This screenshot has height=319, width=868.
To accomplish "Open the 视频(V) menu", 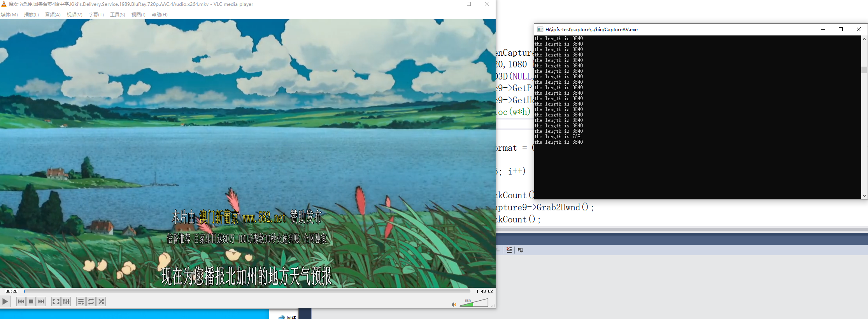I will pos(75,15).
